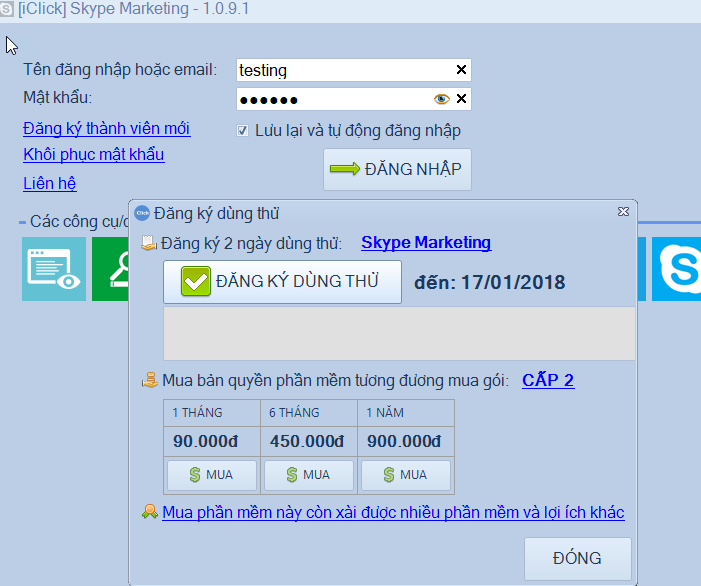Image resolution: width=701 pixels, height=586 pixels.
Task: Click the coins icon beside "Mua bản quyền"
Action: click(150, 380)
